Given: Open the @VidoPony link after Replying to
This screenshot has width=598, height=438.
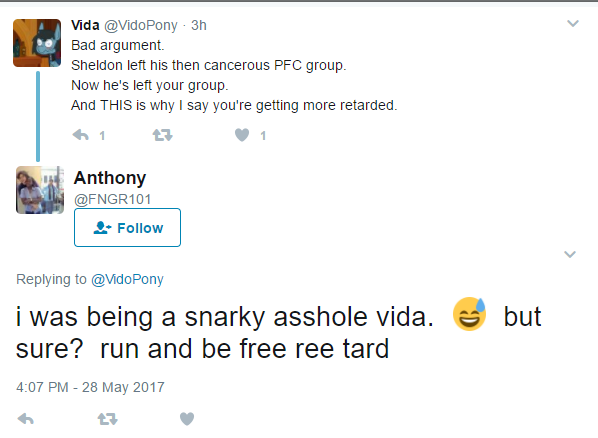Looking at the screenshot, I should [127, 279].
